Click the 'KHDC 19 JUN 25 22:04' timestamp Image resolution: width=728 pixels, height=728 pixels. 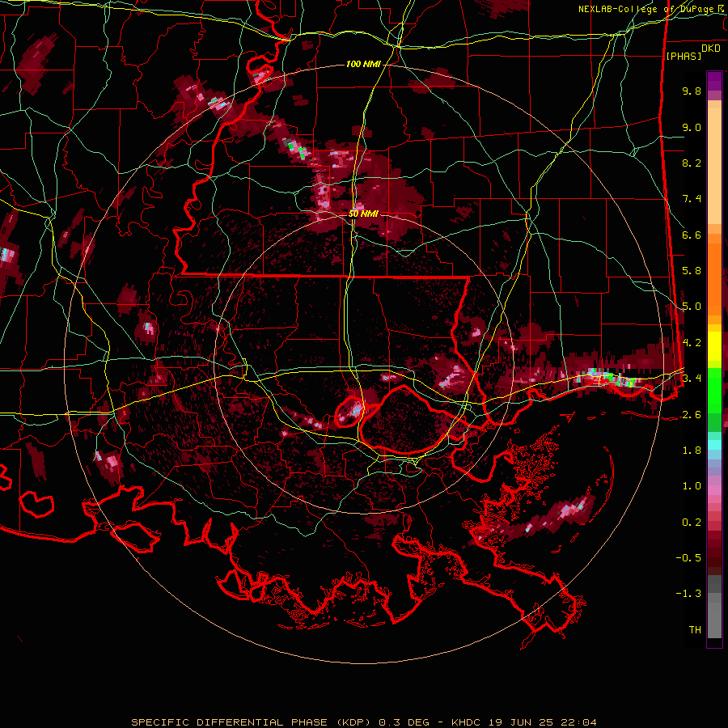pyautogui.click(x=524, y=722)
